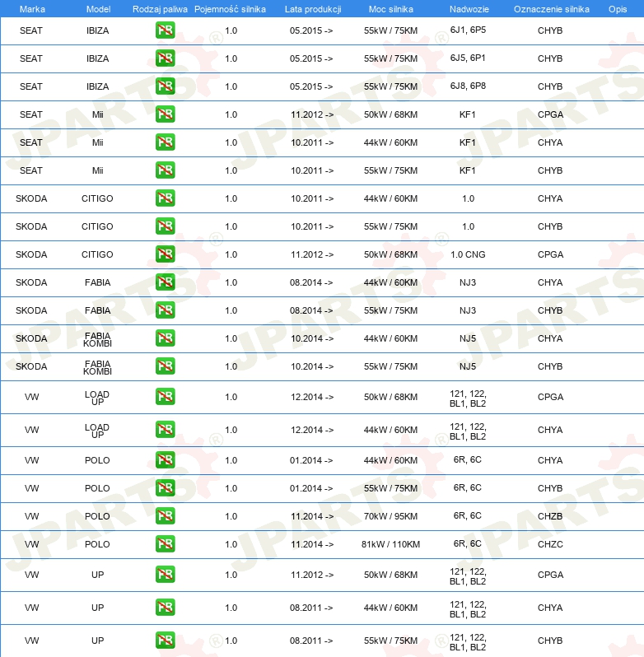644x657 pixels.
Task: Click fuel icon in SEAT Mii CHYB row
Action: (165, 170)
